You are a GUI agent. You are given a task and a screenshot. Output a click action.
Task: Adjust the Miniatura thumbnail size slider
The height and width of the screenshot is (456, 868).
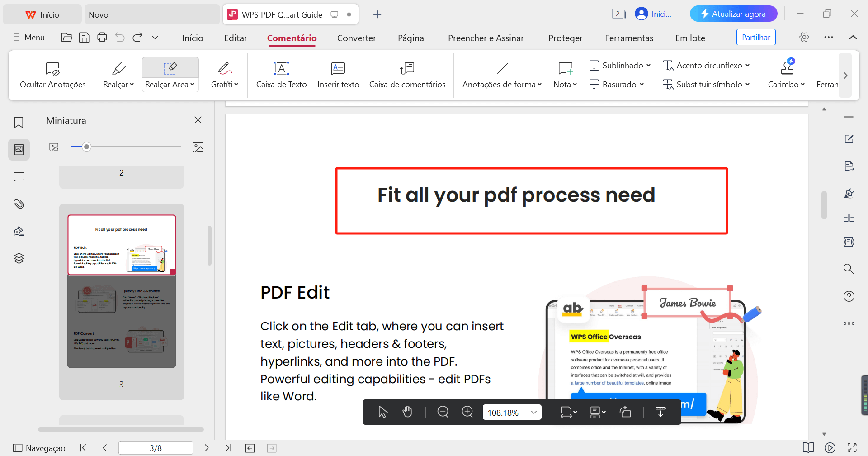pos(86,146)
